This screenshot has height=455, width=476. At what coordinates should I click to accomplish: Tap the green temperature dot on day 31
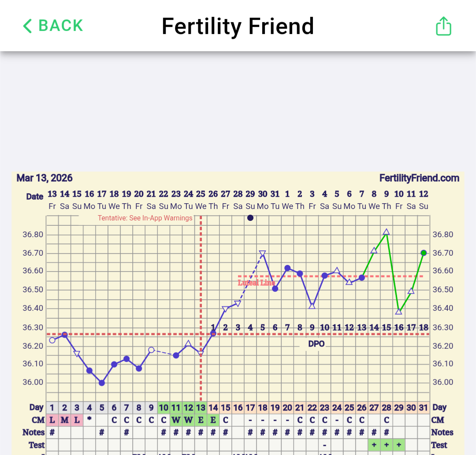(x=424, y=253)
